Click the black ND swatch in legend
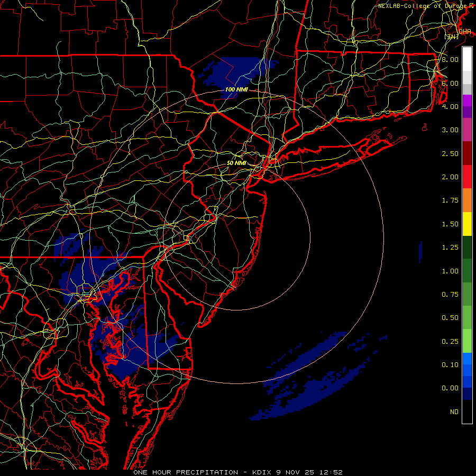The height and width of the screenshot is (476, 476). (467, 411)
